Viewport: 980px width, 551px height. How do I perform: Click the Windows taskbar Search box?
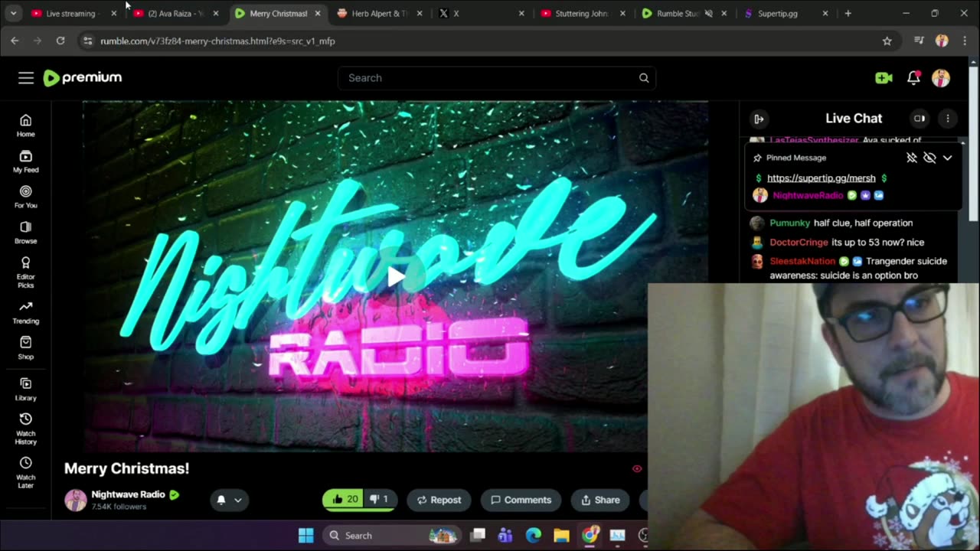point(390,536)
